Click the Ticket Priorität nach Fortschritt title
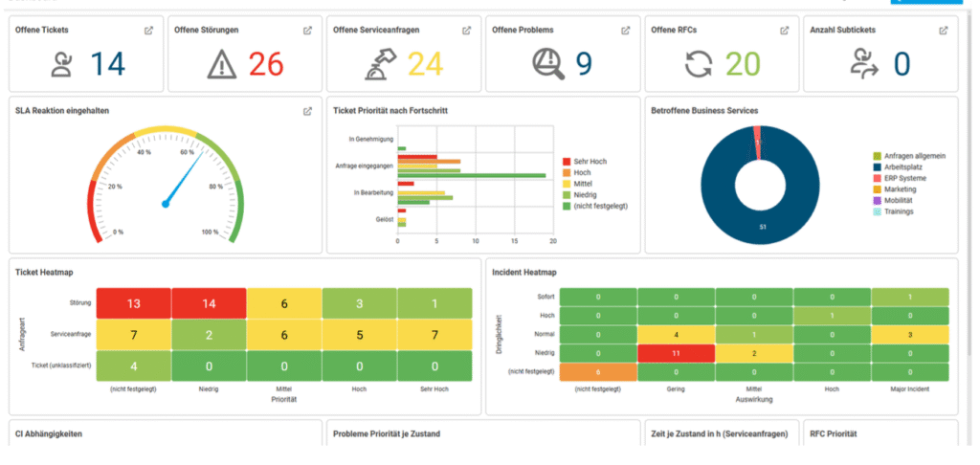This screenshot has height=465, width=980. point(390,111)
